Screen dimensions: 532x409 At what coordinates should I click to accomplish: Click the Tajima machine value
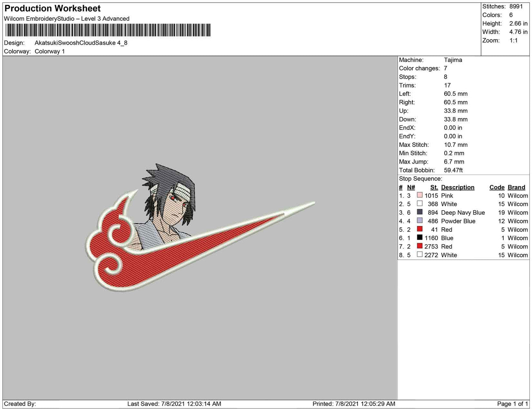point(453,60)
